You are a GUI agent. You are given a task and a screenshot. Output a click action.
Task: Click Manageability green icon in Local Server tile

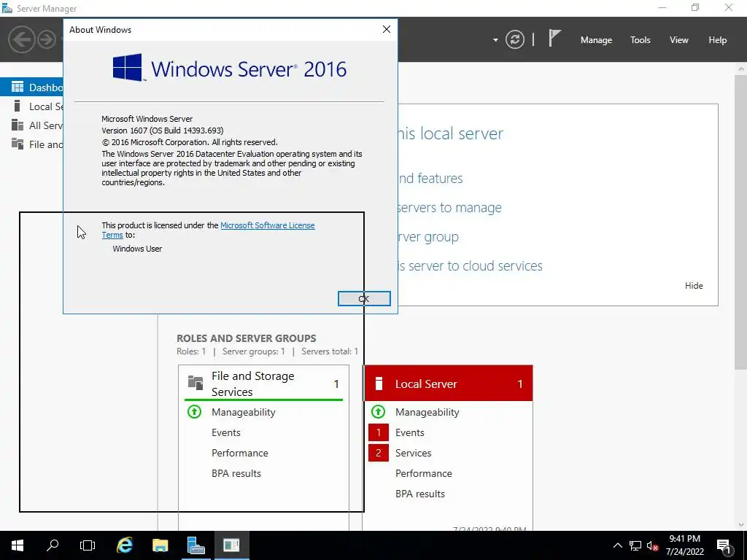pyautogui.click(x=379, y=412)
